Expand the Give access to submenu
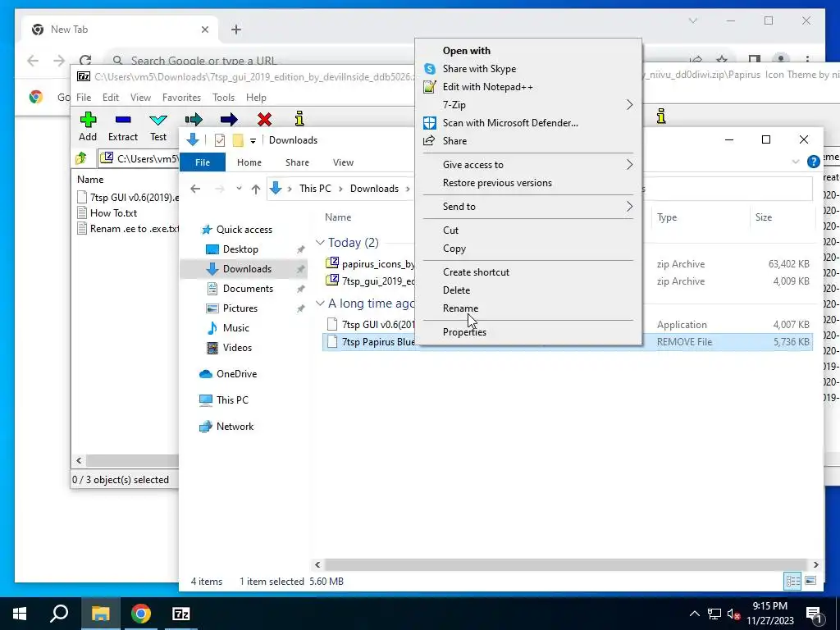Screen dimensions: 840x630 click(x=629, y=164)
